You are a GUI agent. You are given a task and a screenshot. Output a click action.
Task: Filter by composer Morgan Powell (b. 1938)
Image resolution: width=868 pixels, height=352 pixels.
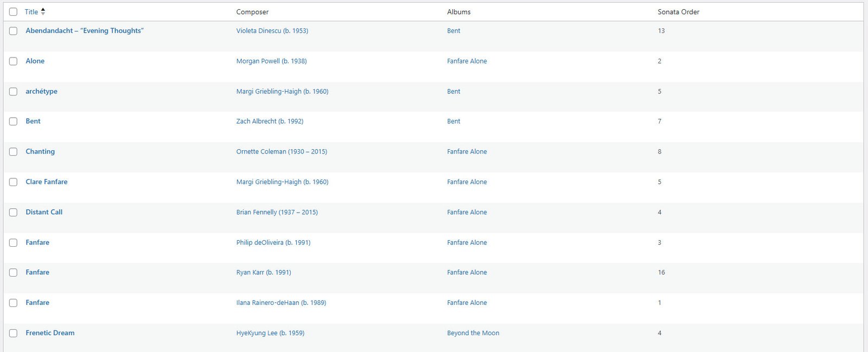[271, 61]
